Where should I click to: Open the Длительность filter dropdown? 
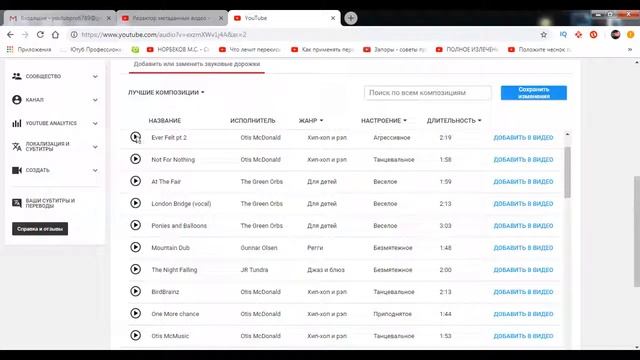tap(454, 120)
